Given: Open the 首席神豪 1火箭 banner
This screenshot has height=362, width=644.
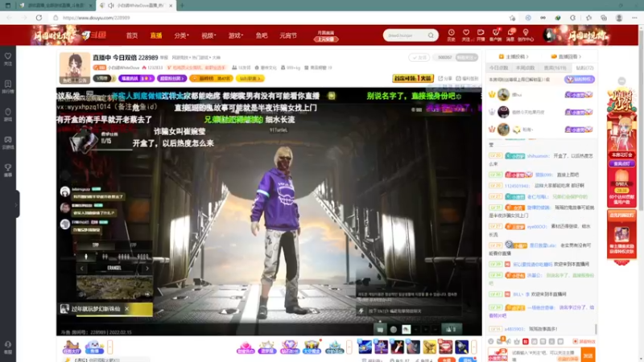Looking at the screenshot, I should pyautogui.click(x=413, y=78).
